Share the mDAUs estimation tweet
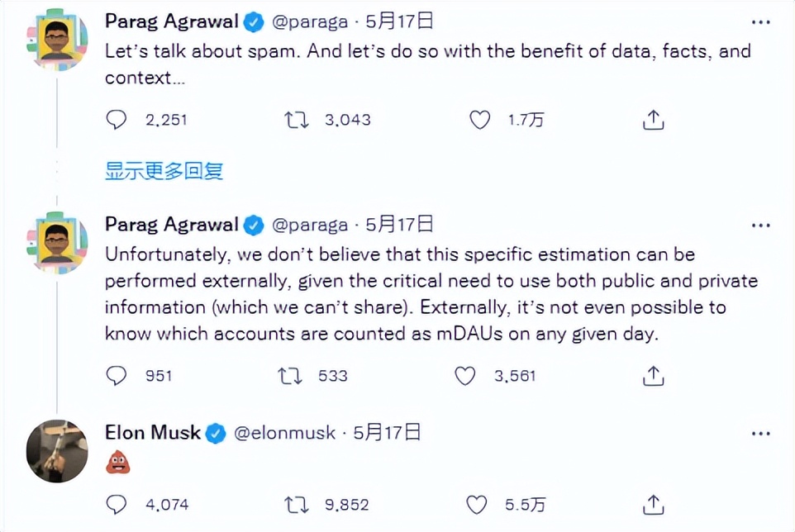Screen dimensions: 795x532 click(x=653, y=376)
